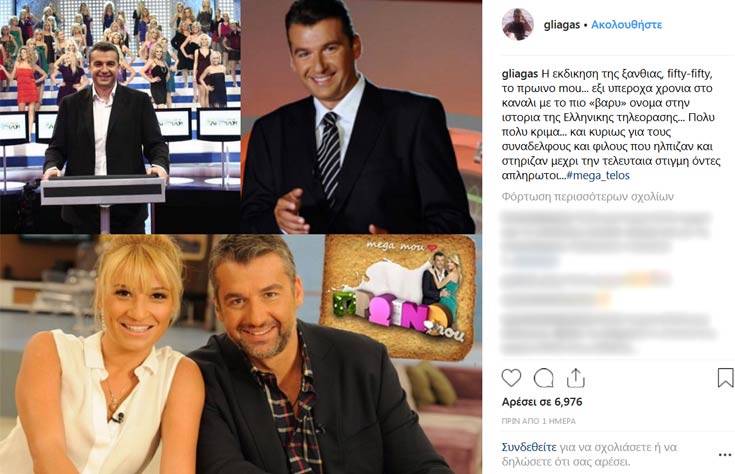Open more options three-dot menu
The height and width of the screenshot is (474, 735).
[725, 455]
